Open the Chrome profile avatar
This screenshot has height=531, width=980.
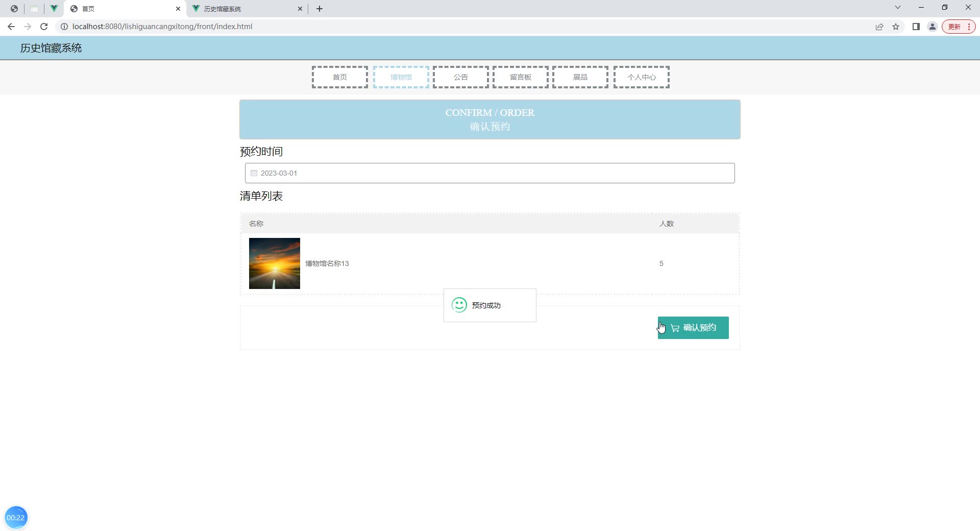pyautogui.click(x=933, y=27)
